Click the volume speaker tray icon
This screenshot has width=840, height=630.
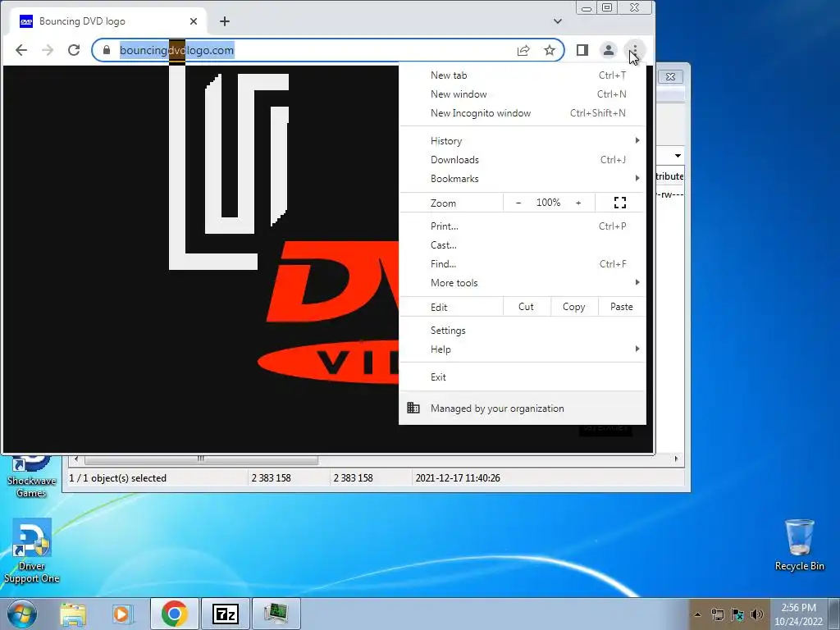pos(757,614)
